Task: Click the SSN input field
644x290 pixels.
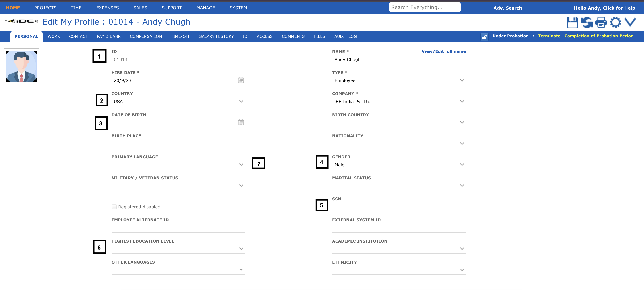Action: [x=399, y=207]
